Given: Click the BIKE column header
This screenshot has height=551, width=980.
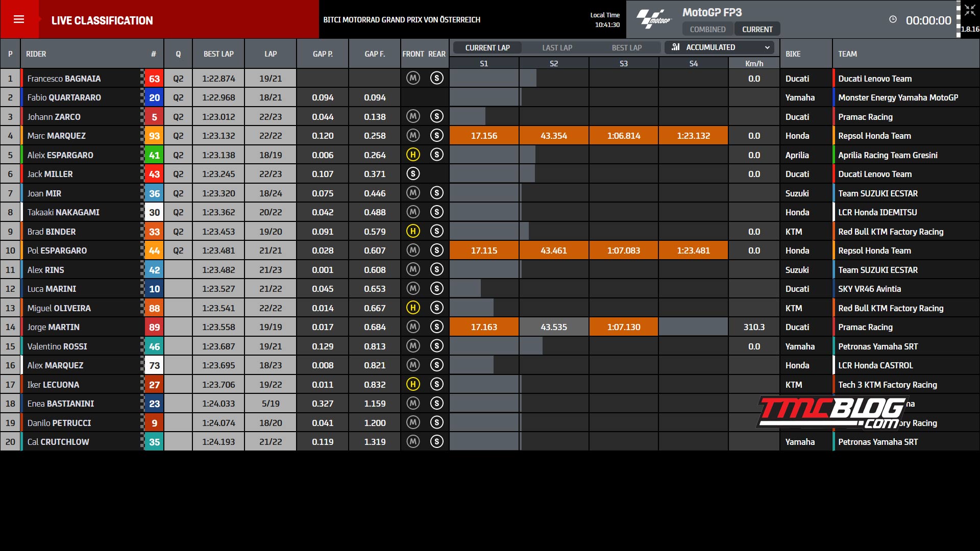Looking at the screenshot, I should coord(793,54).
